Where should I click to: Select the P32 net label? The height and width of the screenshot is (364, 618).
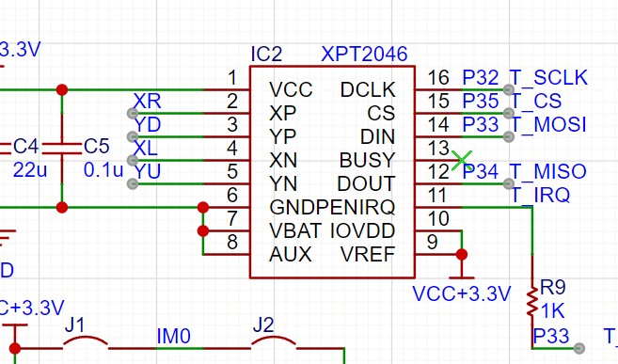click(481, 77)
